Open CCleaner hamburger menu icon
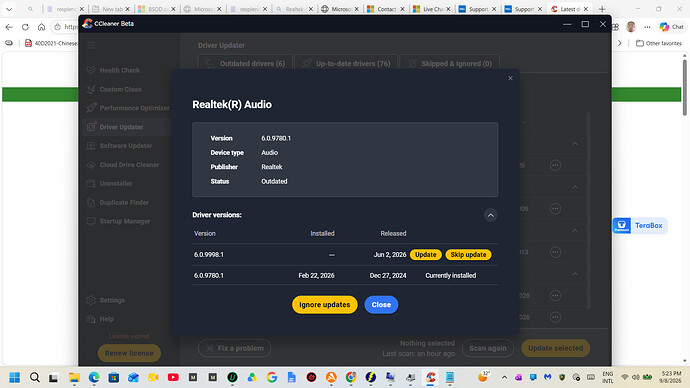Image resolution: width=690 pixels, height=388 pixels. tap(91, 45)
